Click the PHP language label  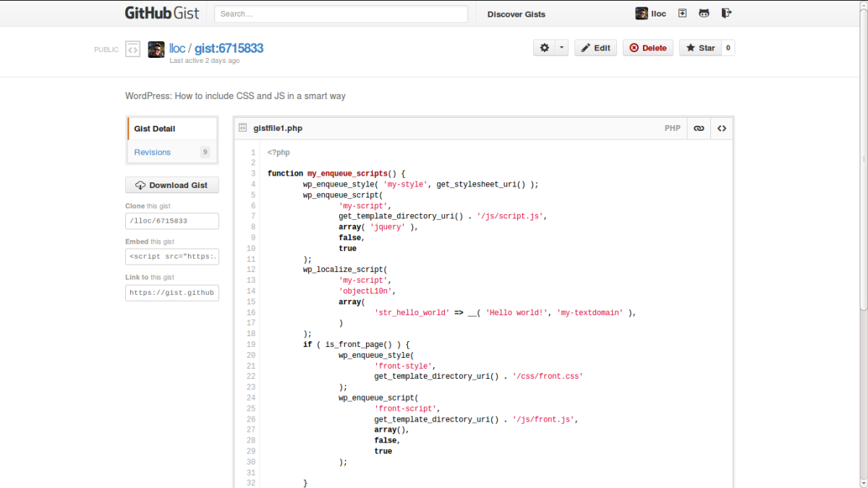click(x=673, y=128)
